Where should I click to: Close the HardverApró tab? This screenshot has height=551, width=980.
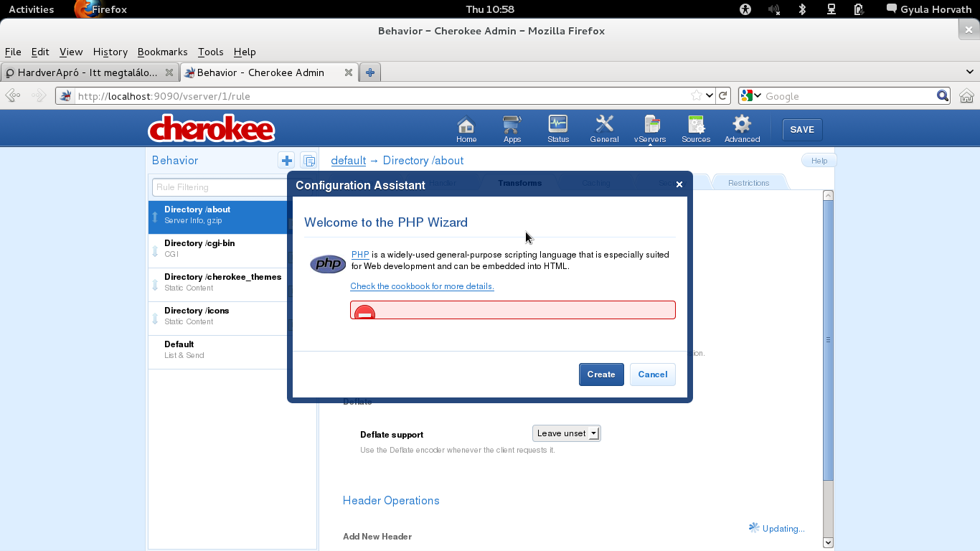[x=169, y=72]
